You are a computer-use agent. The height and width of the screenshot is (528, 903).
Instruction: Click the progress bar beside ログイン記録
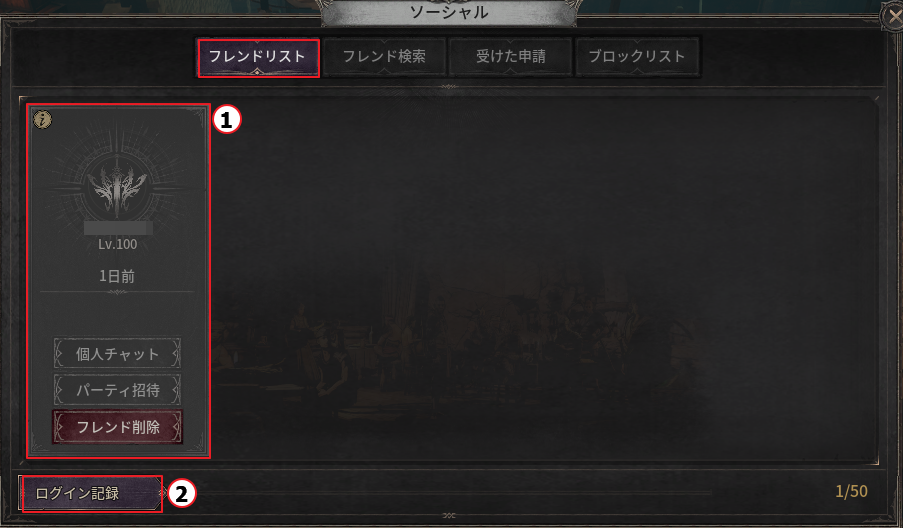tap(438, 493)
